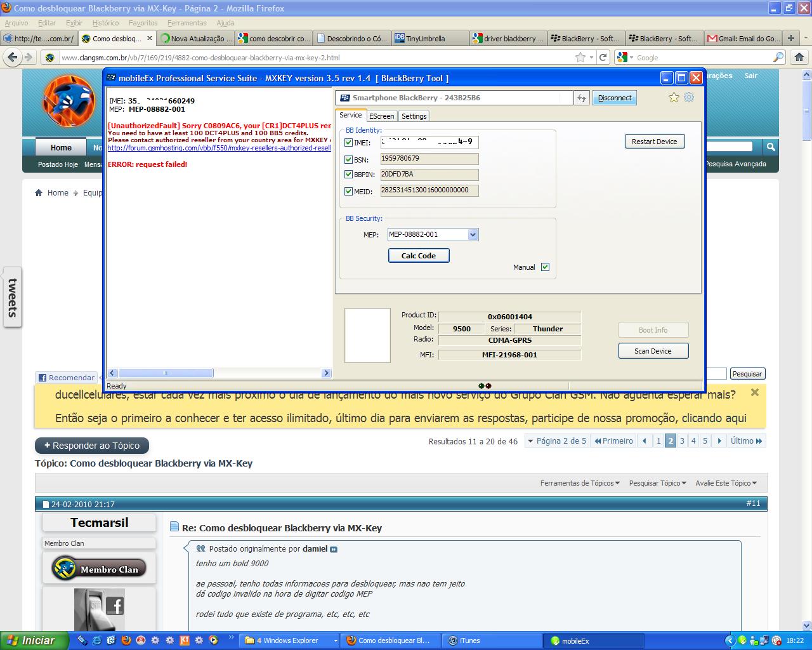
Task: Go to next page arrow in pagination
Action: pyautogui.click(x=719, y=441)
